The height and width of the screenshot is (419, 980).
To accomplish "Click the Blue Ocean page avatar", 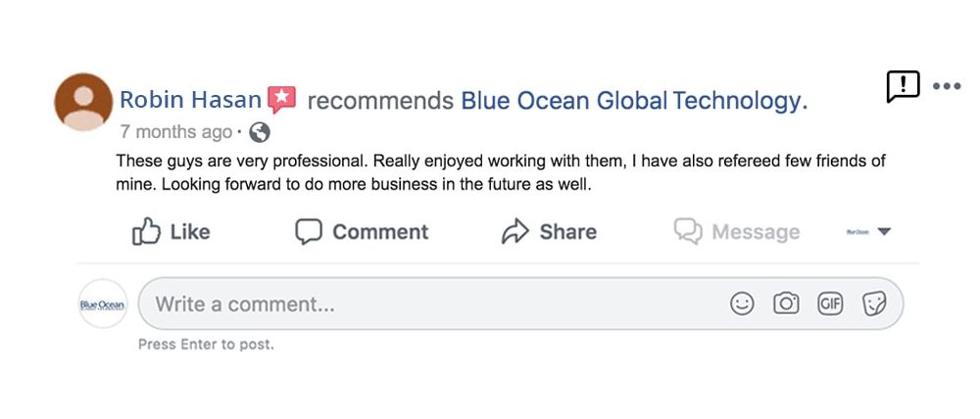I will [x=103, y=304].
